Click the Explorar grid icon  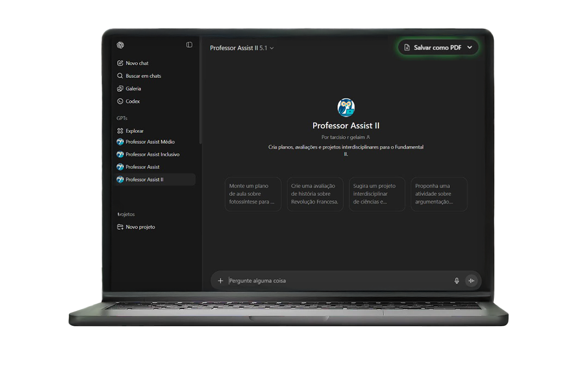120,131
